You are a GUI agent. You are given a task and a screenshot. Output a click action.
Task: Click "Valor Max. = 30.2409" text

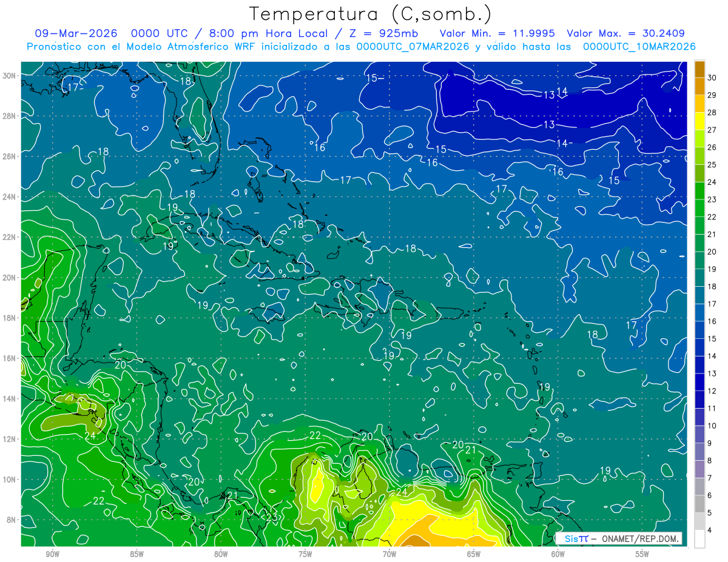coord(626,33)
